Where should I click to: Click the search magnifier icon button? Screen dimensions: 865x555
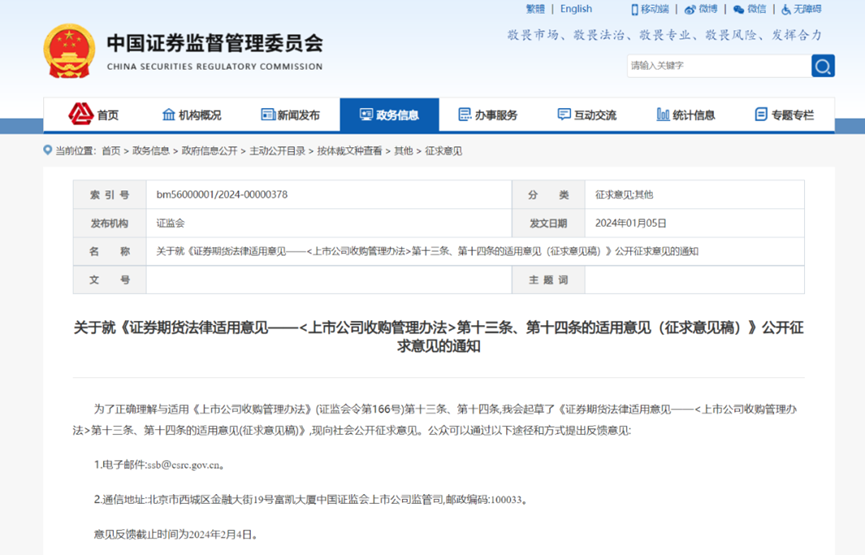[823, 66]
